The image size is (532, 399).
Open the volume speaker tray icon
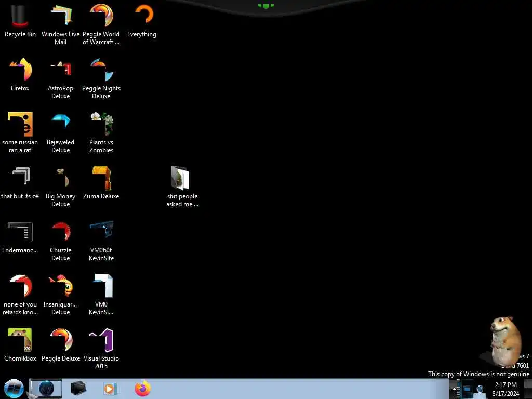[x=480, y=389]
